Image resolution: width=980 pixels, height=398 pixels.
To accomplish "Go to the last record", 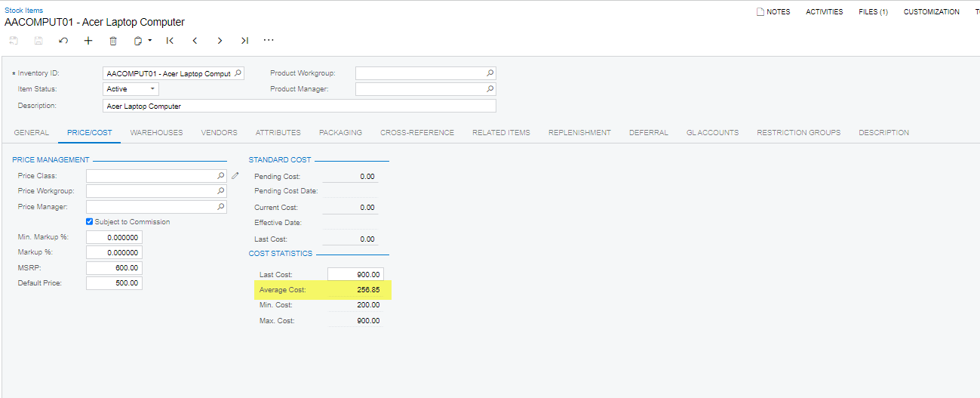I will click(x=244, y=41).
